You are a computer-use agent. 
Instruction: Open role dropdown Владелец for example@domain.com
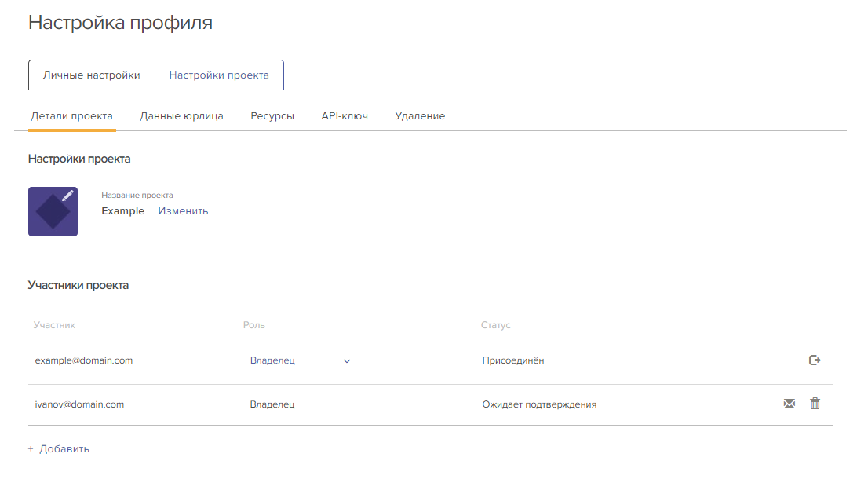[x=300, y=360]
